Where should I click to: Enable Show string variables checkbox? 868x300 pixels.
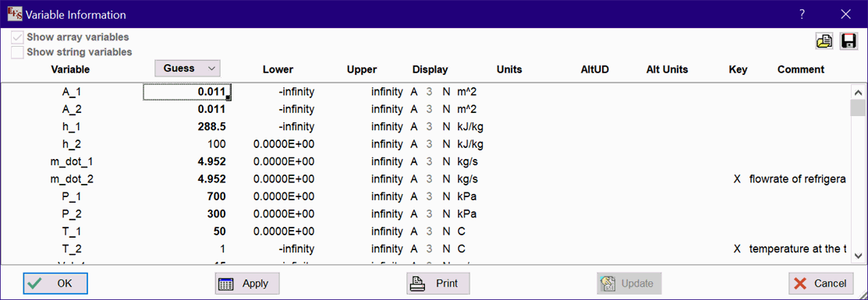coord(18,52)
